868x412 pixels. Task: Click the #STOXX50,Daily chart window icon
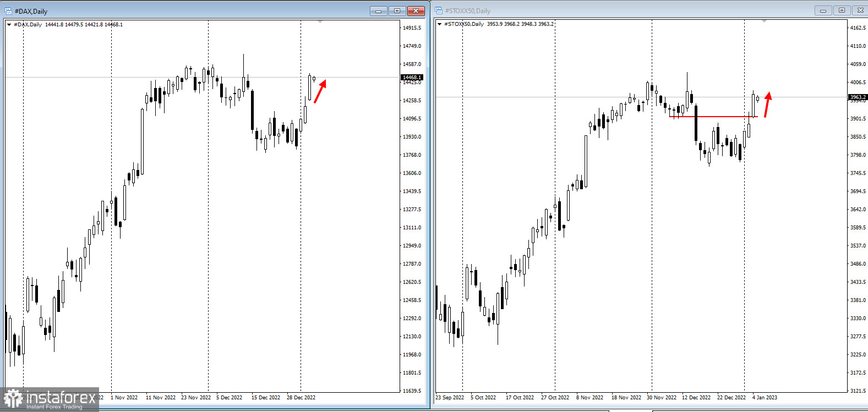click(439, 10)
